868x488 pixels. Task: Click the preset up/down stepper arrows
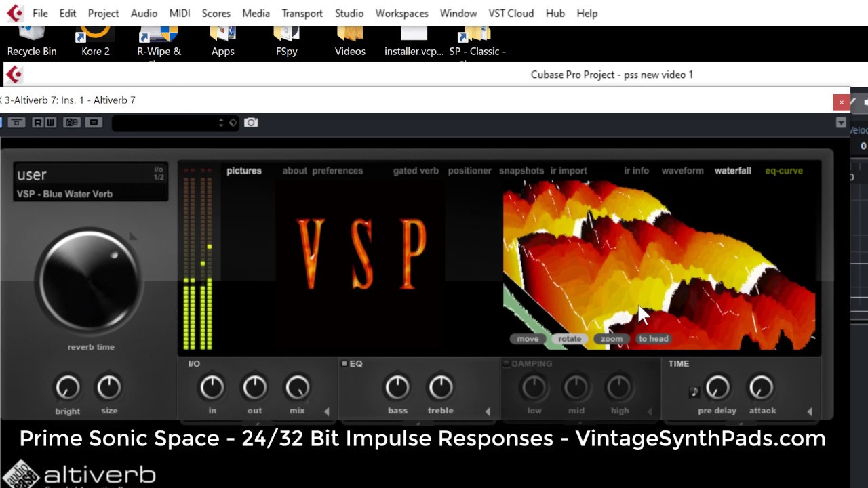pyautogui.click(x=221, y=123)
